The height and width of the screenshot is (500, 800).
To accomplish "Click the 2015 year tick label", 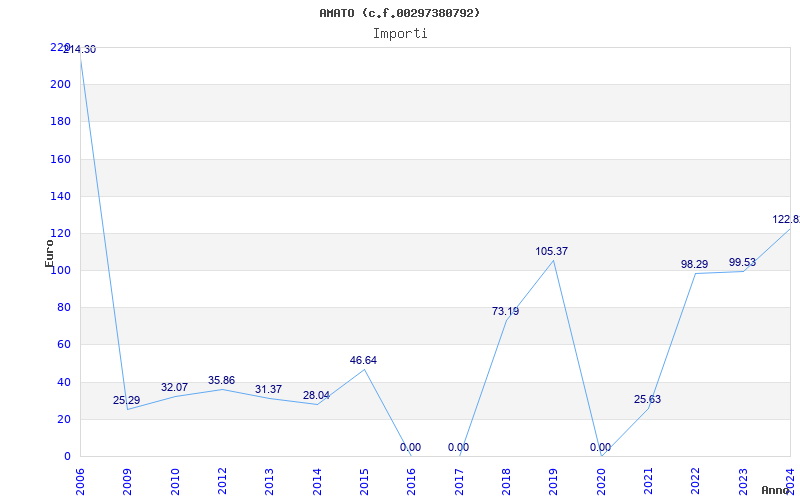I will (364, 481).
